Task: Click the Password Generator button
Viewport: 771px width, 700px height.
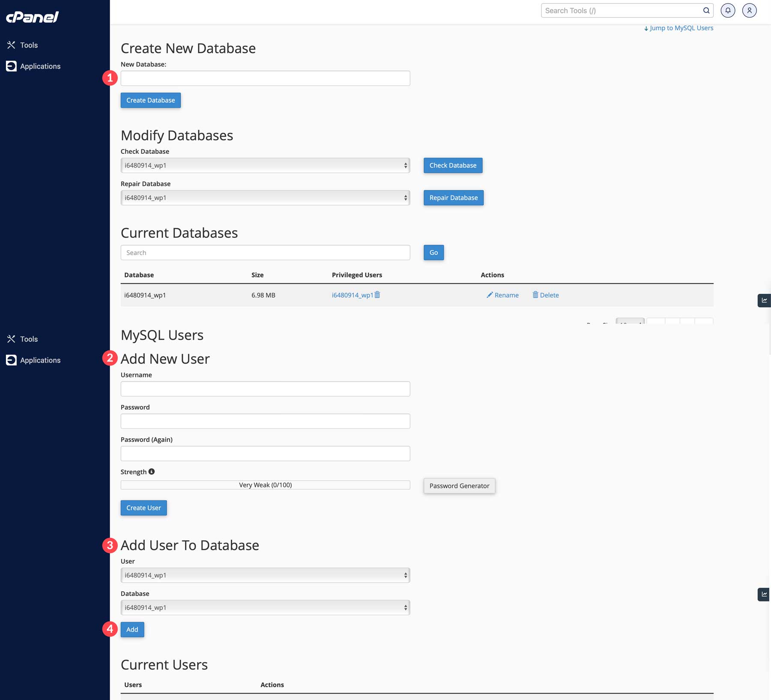Action: coord(459,485)
